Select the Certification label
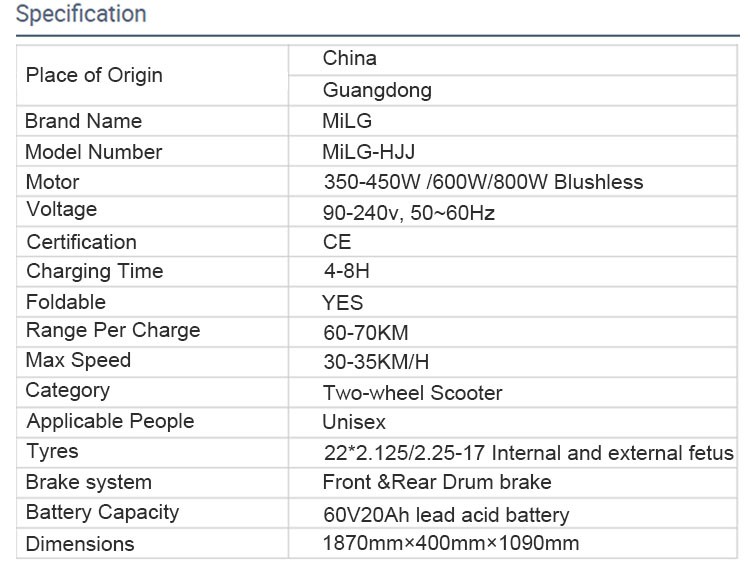The width and height of the screenshot is (750, 563). [81, 242]
